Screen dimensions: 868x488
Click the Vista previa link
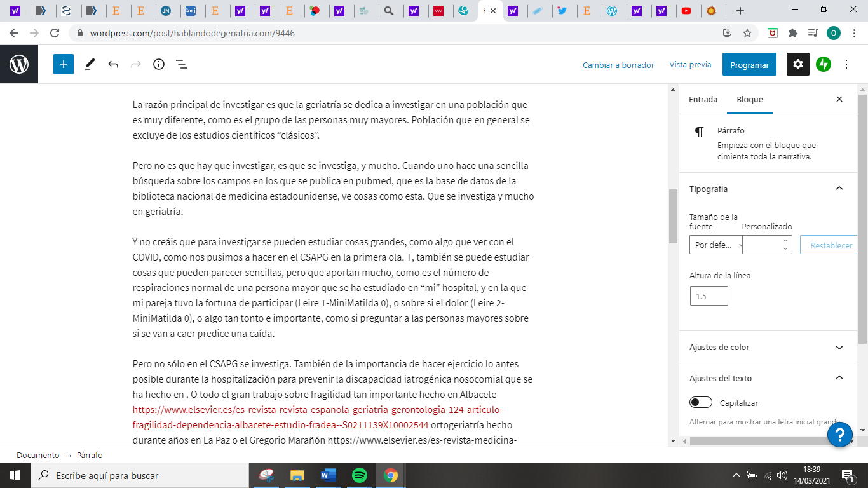690,65
